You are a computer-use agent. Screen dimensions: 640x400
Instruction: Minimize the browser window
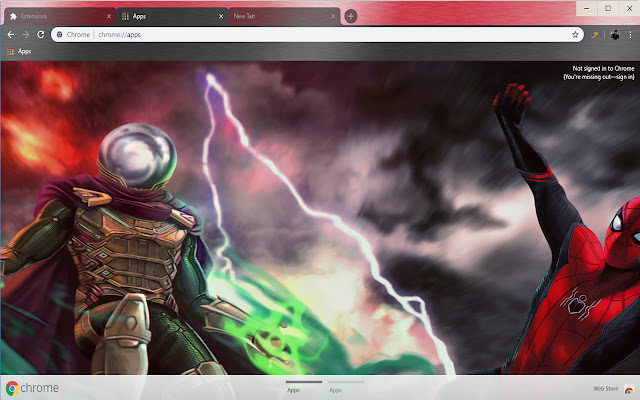(x=587, y=8)
